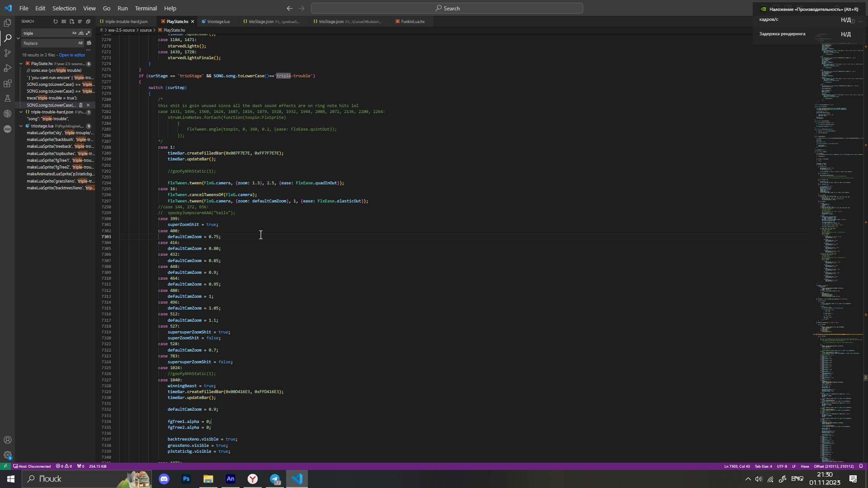Click the Testing beaker icon

8,99
